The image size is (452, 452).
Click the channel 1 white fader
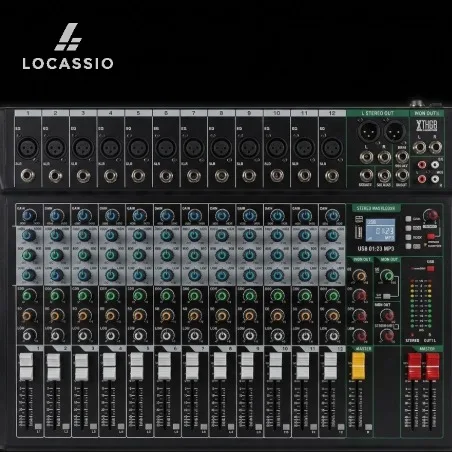coord(26,367)
